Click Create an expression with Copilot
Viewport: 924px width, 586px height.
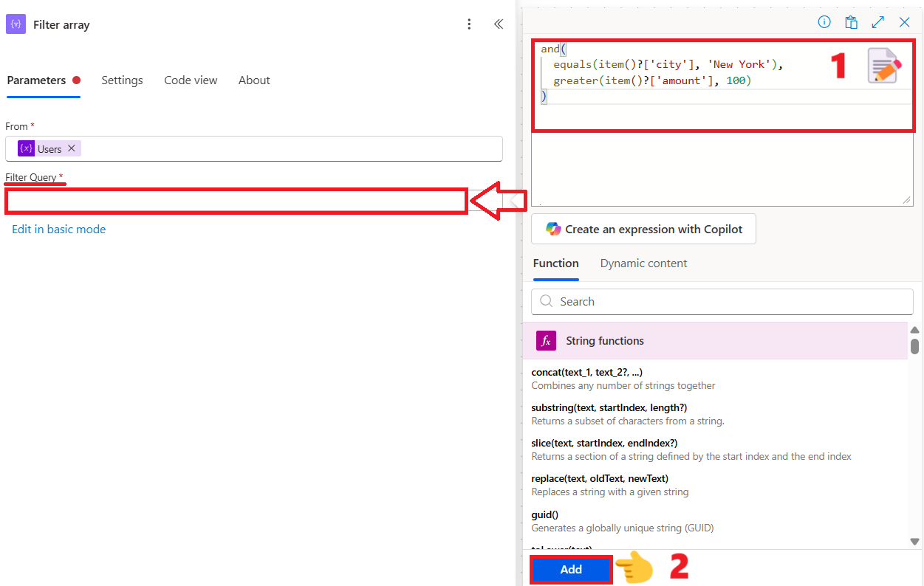pos(643,230)
